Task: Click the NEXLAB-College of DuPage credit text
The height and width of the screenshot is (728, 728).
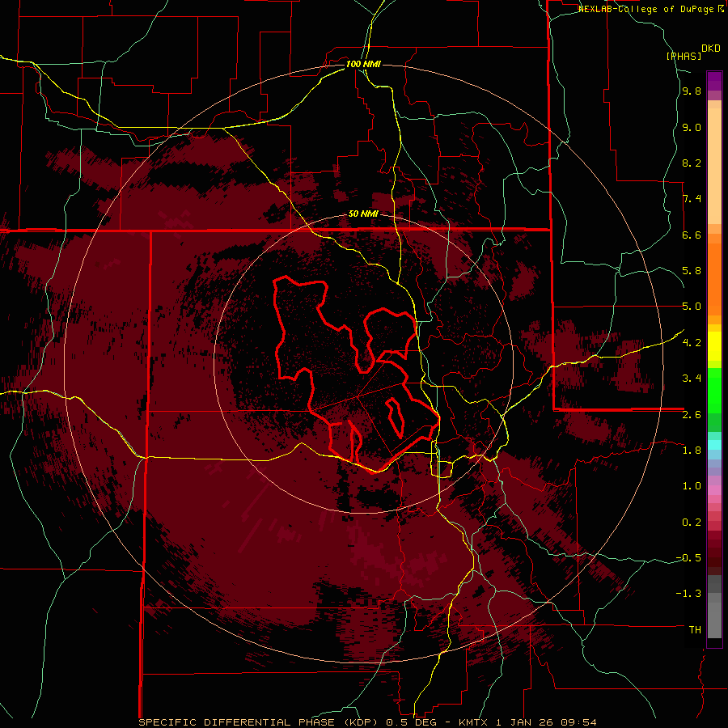Action: tap(646, 9)
